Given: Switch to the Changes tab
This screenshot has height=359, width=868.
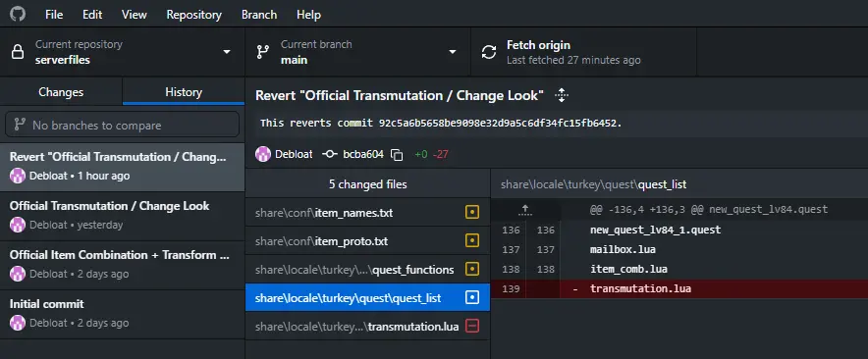Looking at the screenshot, I should [x=61, y=92].
